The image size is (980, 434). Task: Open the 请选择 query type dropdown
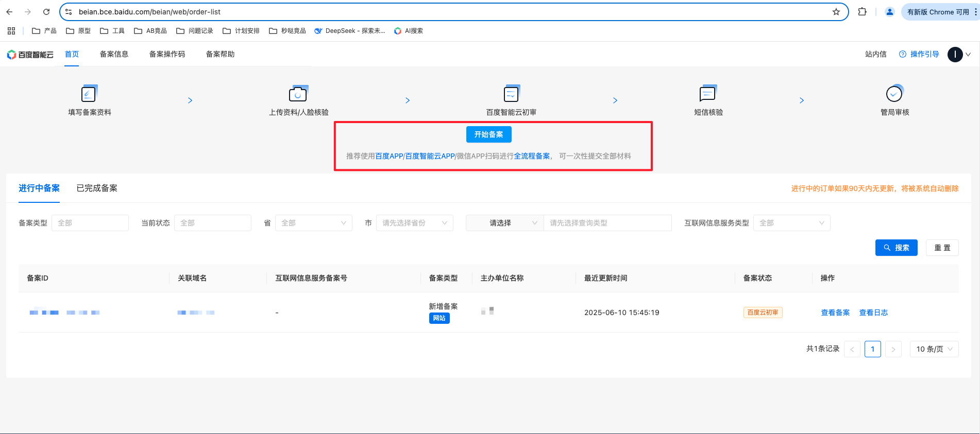505,223
